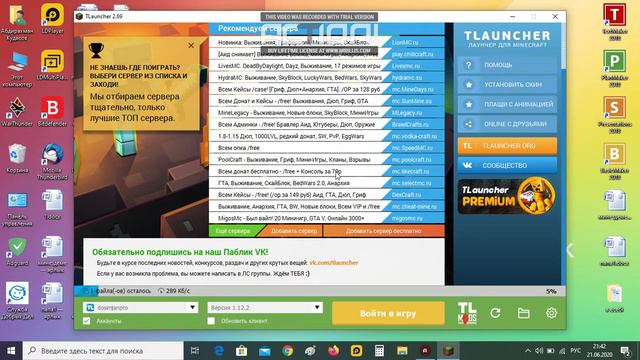
Task: Open the TL Mods icon
Action: pyautogui.click(x=467, y=313)
